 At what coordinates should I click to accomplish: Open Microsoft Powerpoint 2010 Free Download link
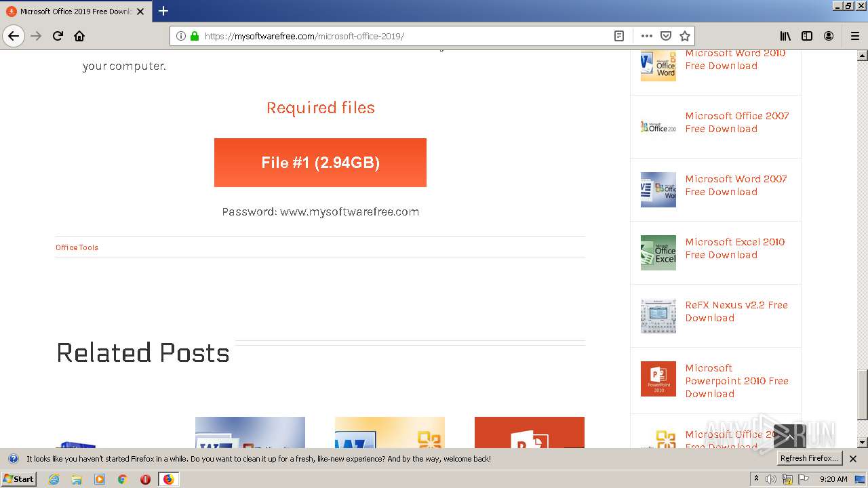(736, 381)
